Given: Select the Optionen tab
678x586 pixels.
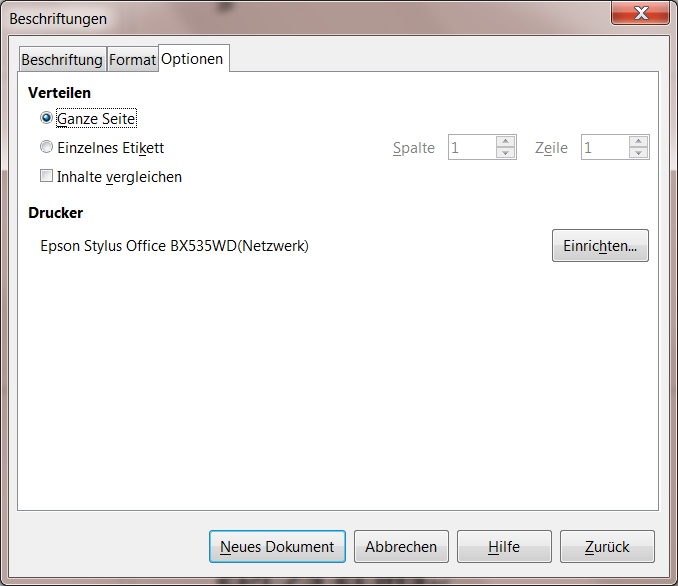Looking at the screenshot, I should tap(193, 58).
